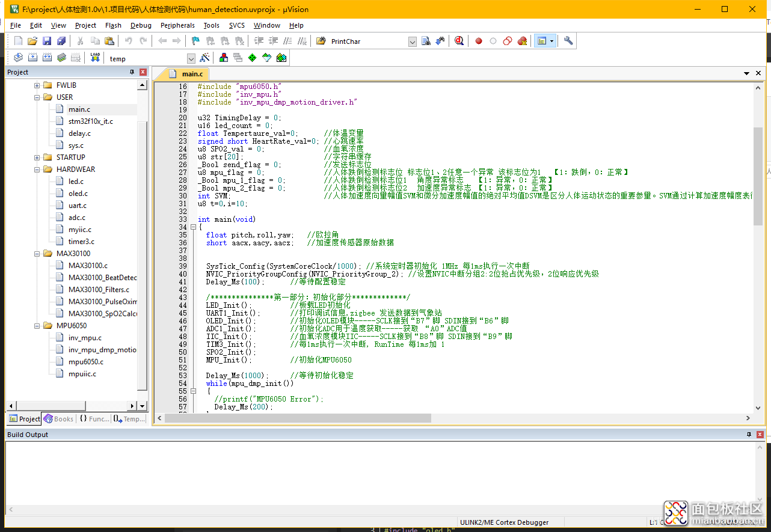Click the Translate current file icon
The image size is (771, 532).
18,58
